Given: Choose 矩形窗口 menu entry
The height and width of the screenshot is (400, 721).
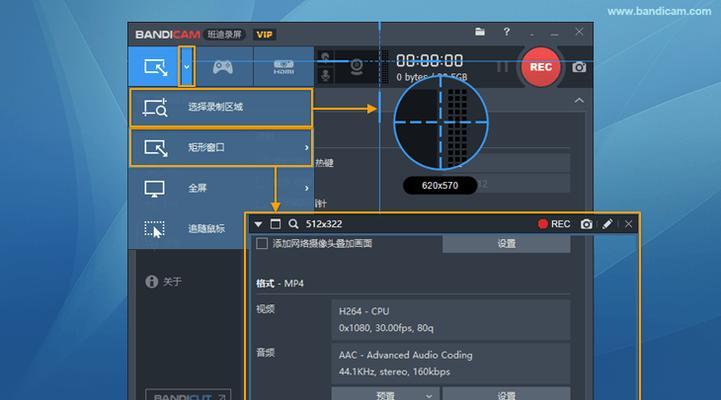Looking at the screenshot, I should coord(221,148).
